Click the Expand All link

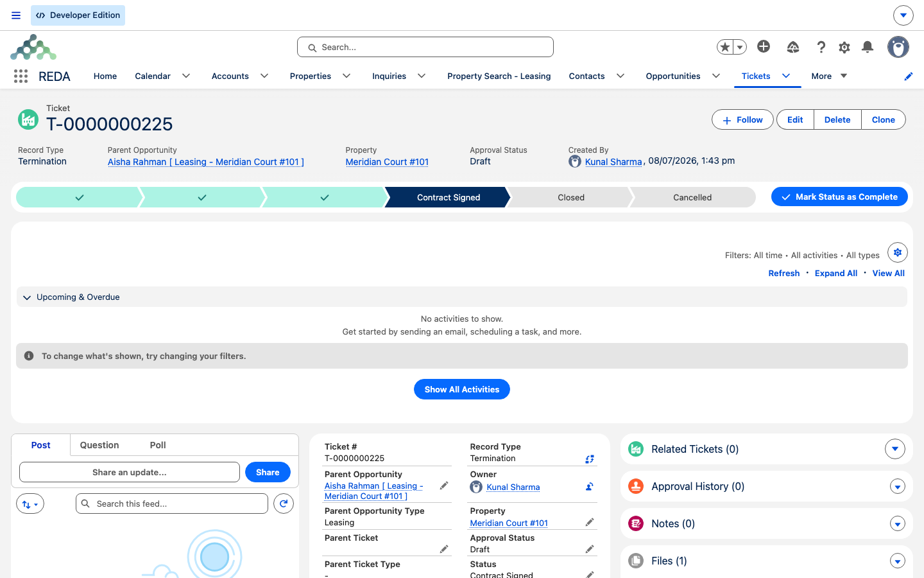coord(836,273)
